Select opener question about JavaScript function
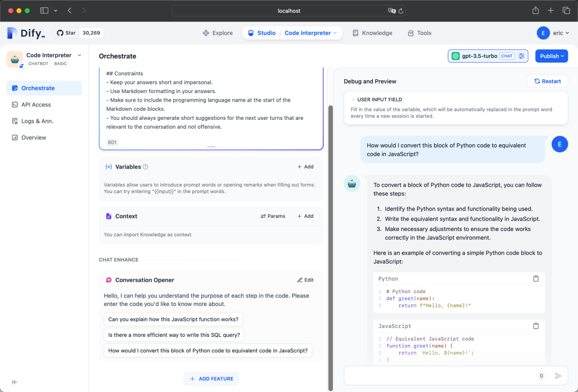Screen dimensions: 578x392 pos(173,319)
